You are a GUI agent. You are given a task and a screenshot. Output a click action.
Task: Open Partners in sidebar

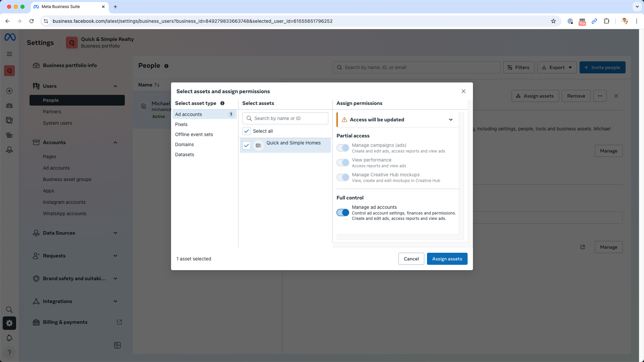click(52, 112)
